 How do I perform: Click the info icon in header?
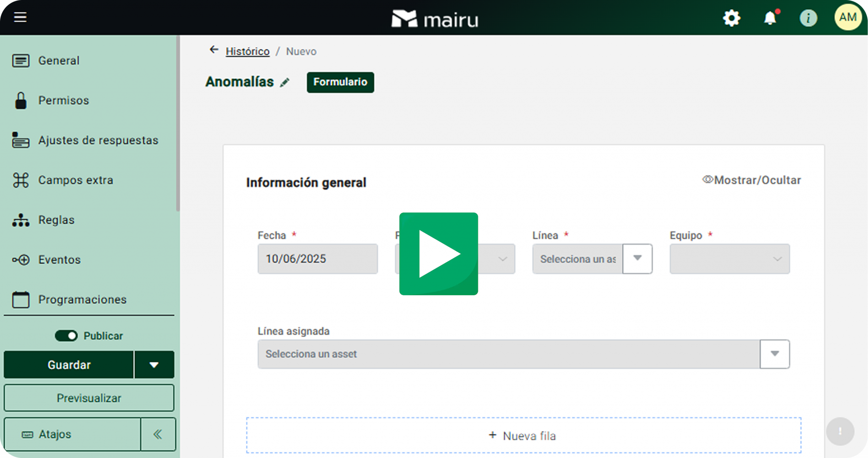tap(808, 18)
